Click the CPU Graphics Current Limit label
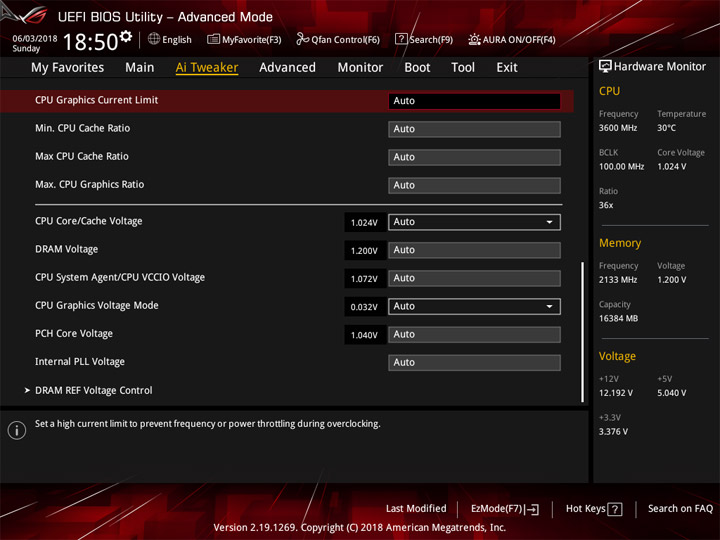The height and width of the screenshot is (540, 720). (x=96, y=100)
